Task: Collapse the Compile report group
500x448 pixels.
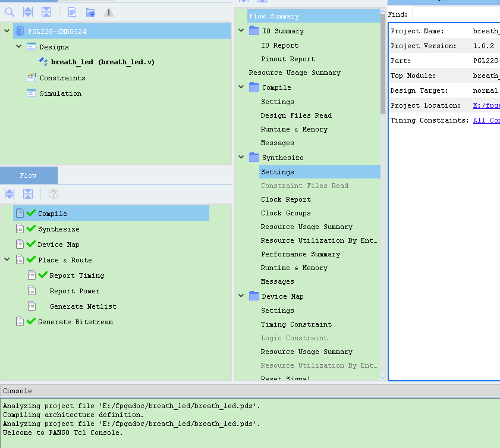Action: (241, 87)
